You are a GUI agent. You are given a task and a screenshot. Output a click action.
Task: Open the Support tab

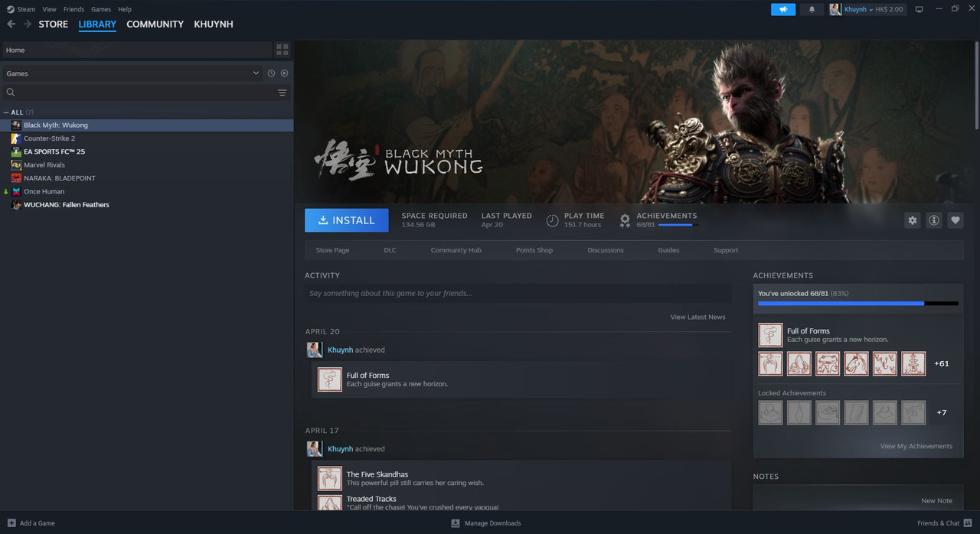(x=726, y=250)
